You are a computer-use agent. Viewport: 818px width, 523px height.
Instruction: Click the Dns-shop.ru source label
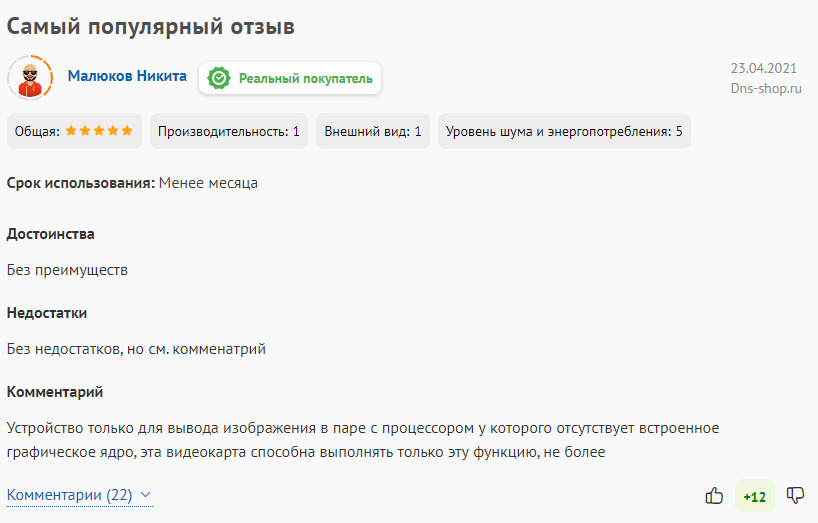click(766, 88)
